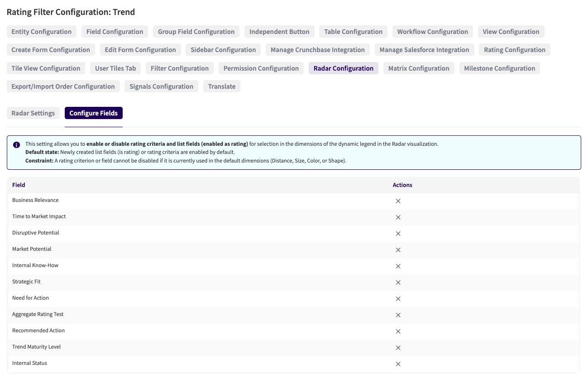Open Signals Configuration
This screenshot has width=588, height=383.
click(x=161, y=86)
